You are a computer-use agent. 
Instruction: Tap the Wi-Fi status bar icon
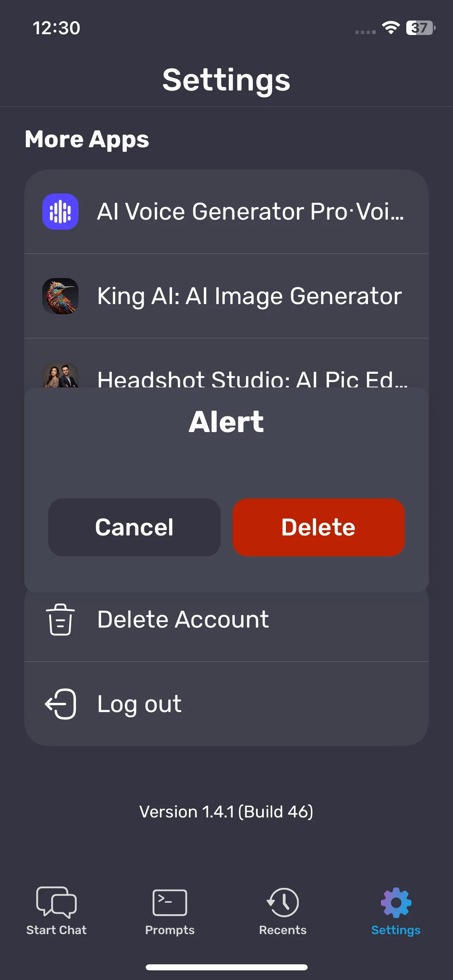coord(391,28)
